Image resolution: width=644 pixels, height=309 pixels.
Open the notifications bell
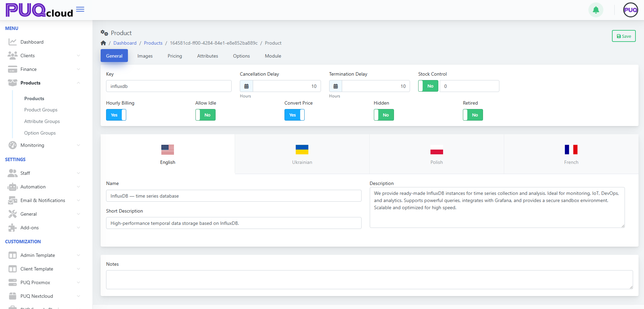596,10
